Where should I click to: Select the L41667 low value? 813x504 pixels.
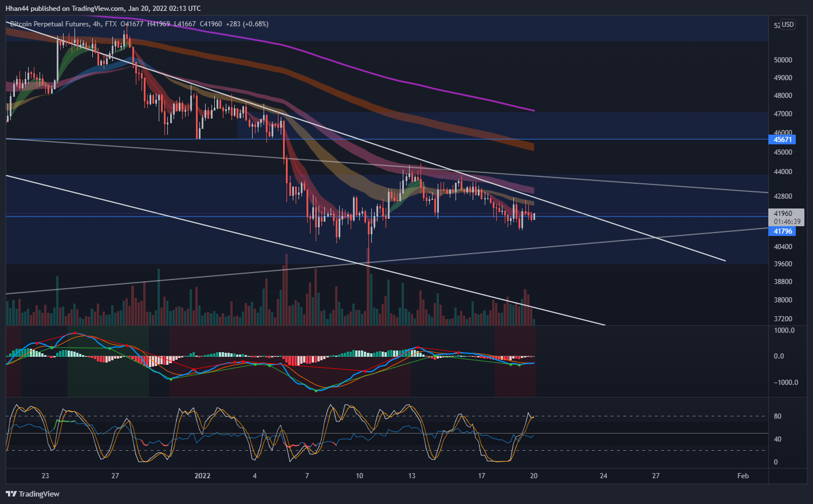[184, 24]
